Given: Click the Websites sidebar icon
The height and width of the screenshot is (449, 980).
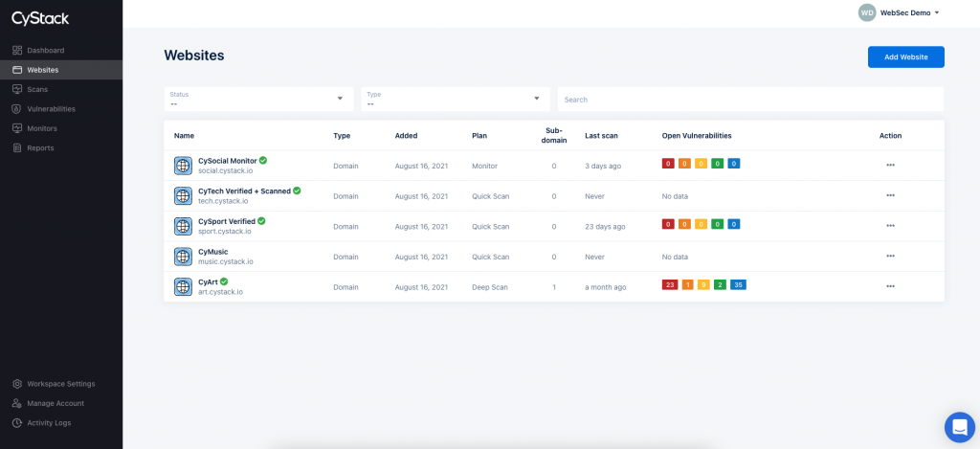Looking at the screenshot, I should [x=17, y=70].
